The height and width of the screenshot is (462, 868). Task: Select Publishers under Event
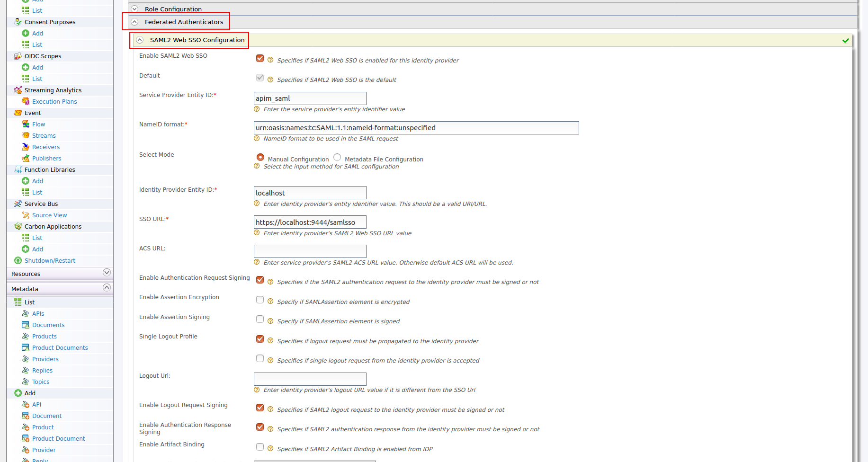[45, 158]
